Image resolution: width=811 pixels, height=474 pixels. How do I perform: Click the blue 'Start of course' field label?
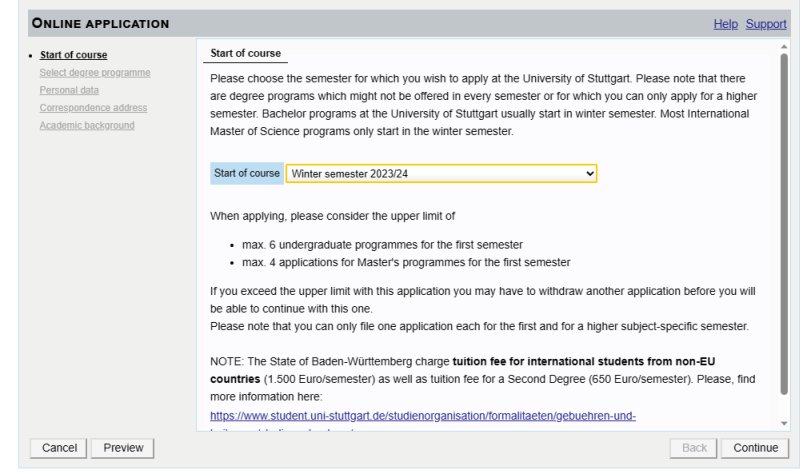click(x=247, y=173)
